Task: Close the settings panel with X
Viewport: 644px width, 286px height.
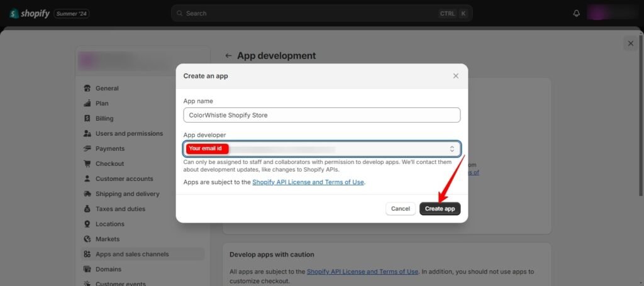Action: 630,43
